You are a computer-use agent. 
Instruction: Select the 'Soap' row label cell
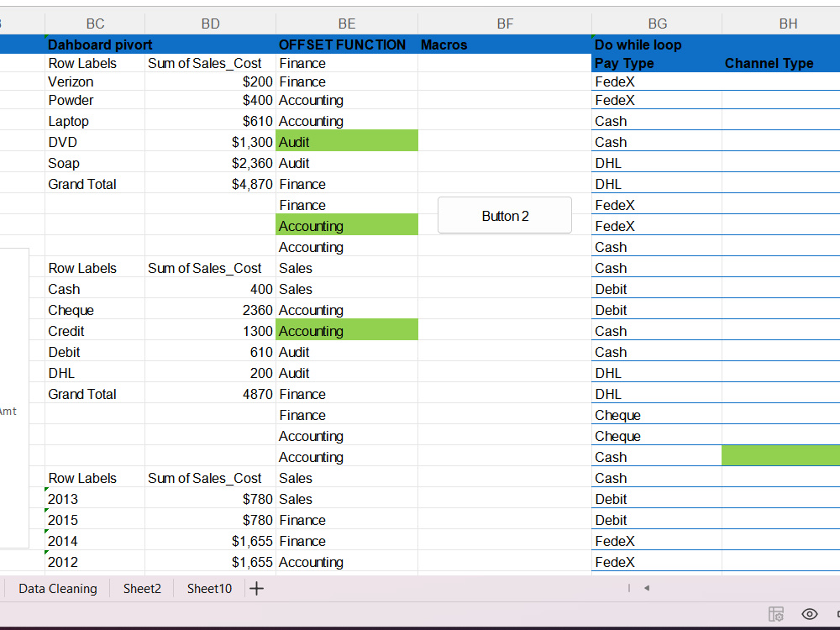[x=95, y=163]
